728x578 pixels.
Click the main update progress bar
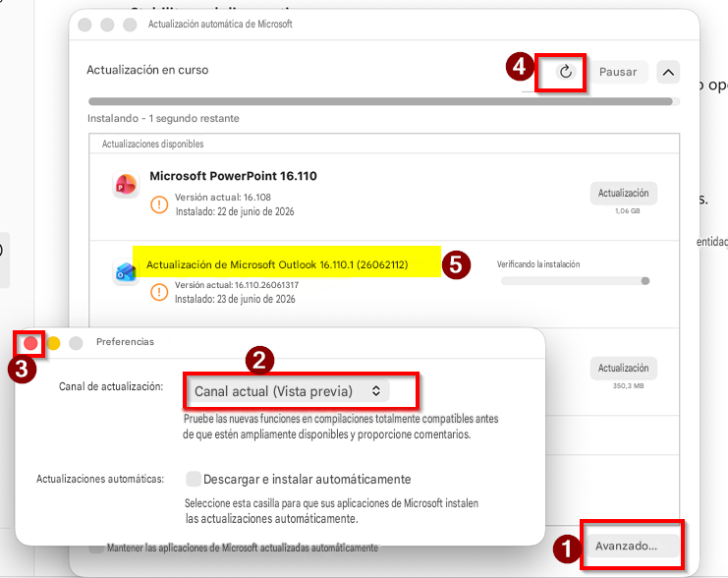coord(384,101)
